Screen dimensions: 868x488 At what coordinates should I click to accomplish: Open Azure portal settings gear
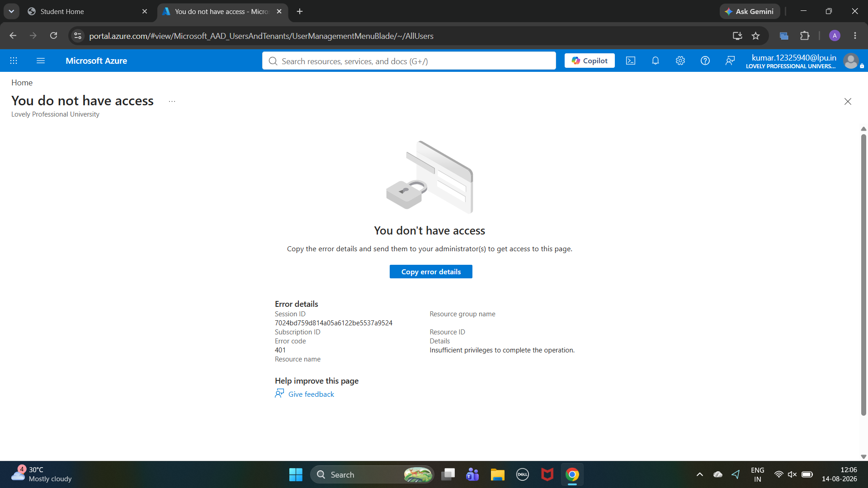coord(680,61)
